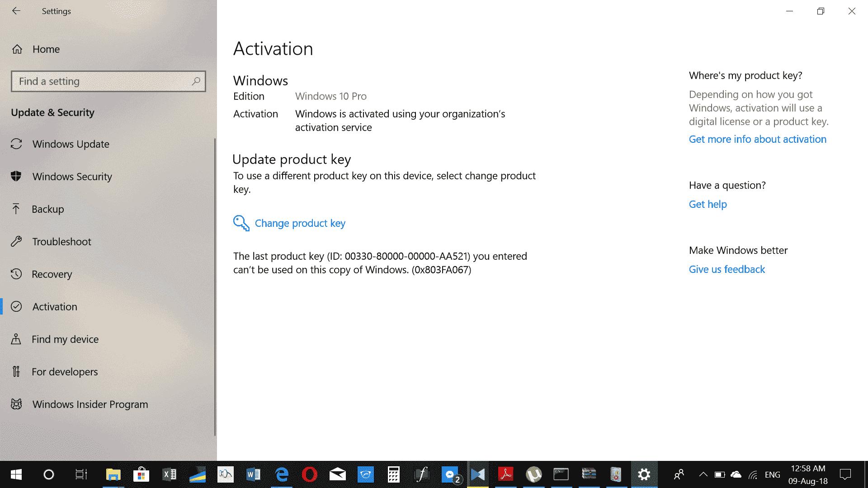Open Excel from the taskbar
This screenshot has width=868, height=488.
[169, 474]
